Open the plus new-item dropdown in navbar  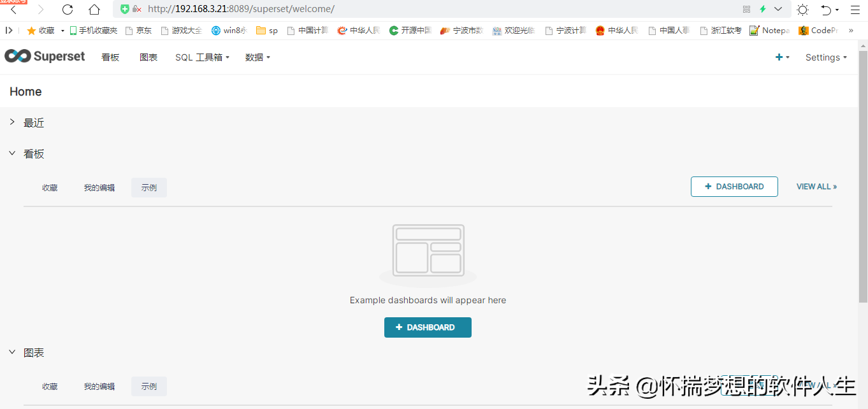click(x=782, y=57)
